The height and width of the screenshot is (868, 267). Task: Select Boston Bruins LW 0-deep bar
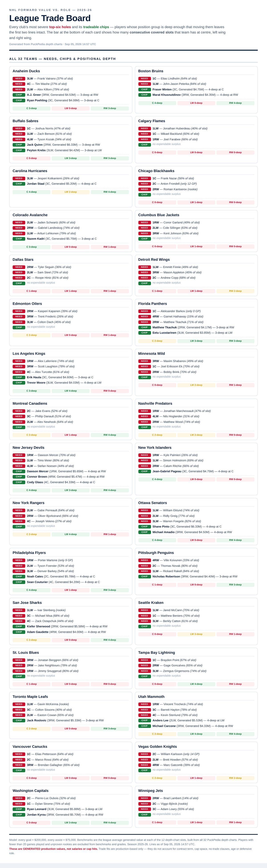pos(196,103)
